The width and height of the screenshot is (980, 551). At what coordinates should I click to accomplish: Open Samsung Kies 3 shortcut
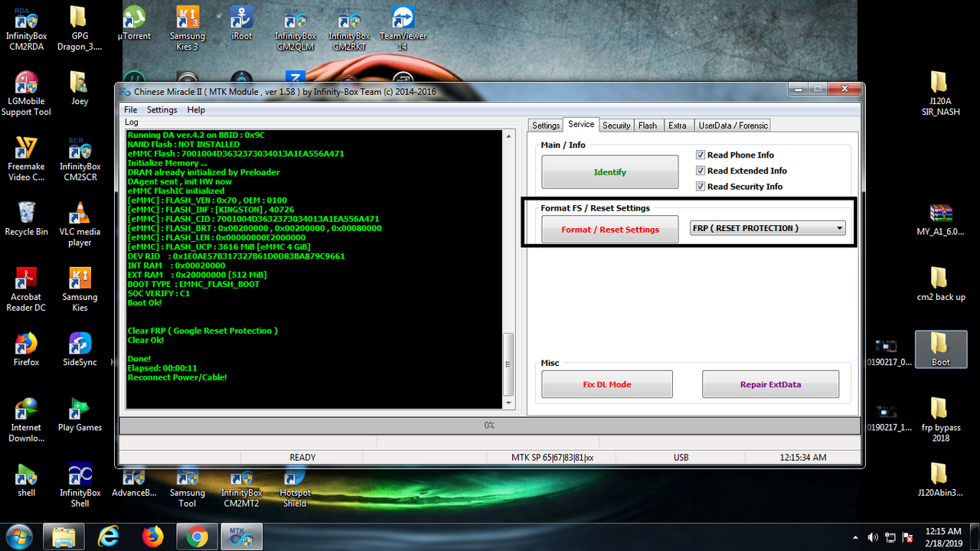click(188, 28)
